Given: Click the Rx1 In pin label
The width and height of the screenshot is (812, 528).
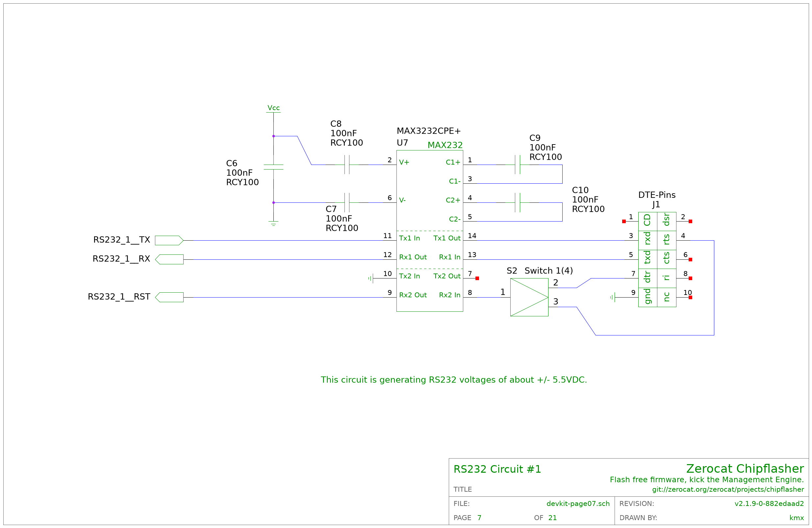Looking at the screenshot, I should (x=449, y=257).
